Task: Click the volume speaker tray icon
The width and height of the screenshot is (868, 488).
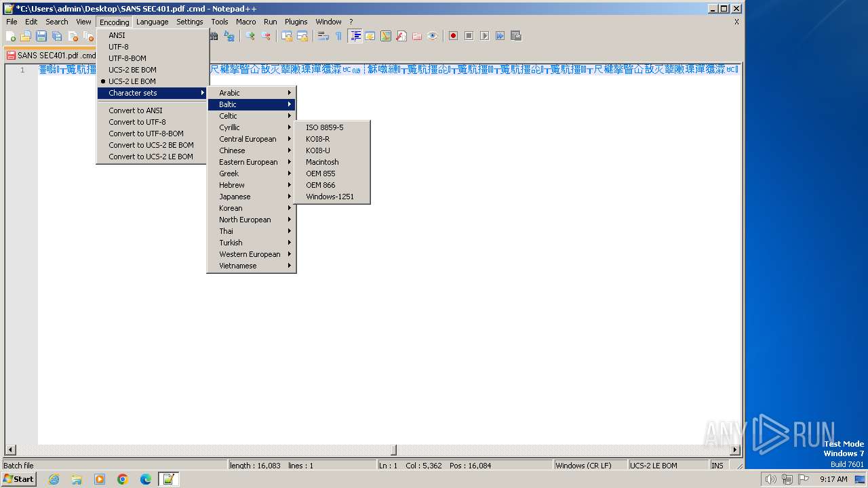Action: coord(770,479)
